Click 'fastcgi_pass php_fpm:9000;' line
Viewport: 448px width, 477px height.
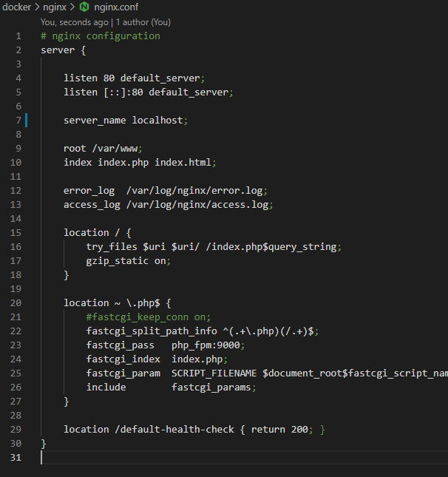click(166, 345)
